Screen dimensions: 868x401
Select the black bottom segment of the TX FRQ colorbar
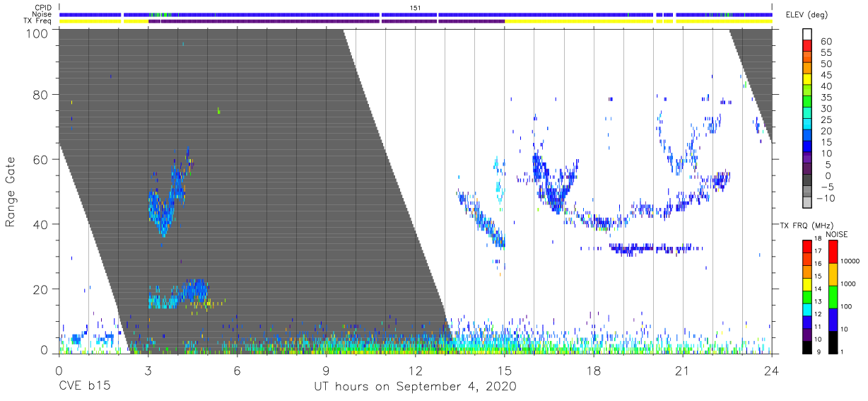click(808, 347)
